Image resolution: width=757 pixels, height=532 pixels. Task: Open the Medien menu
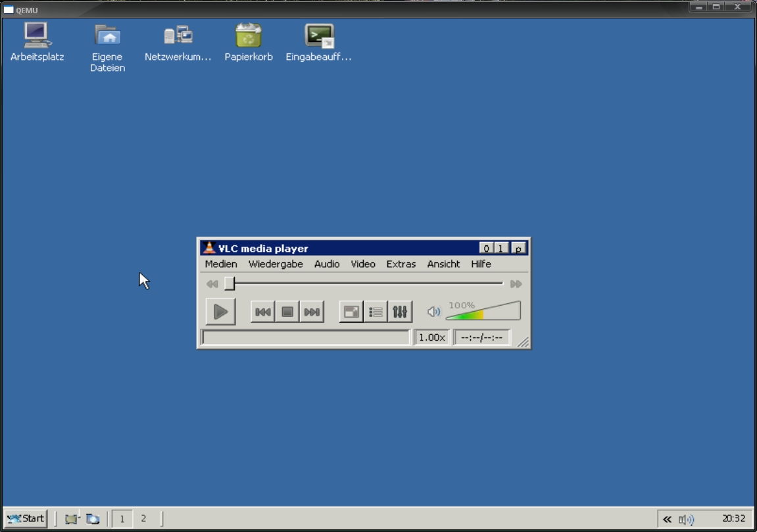pos(221,264)
